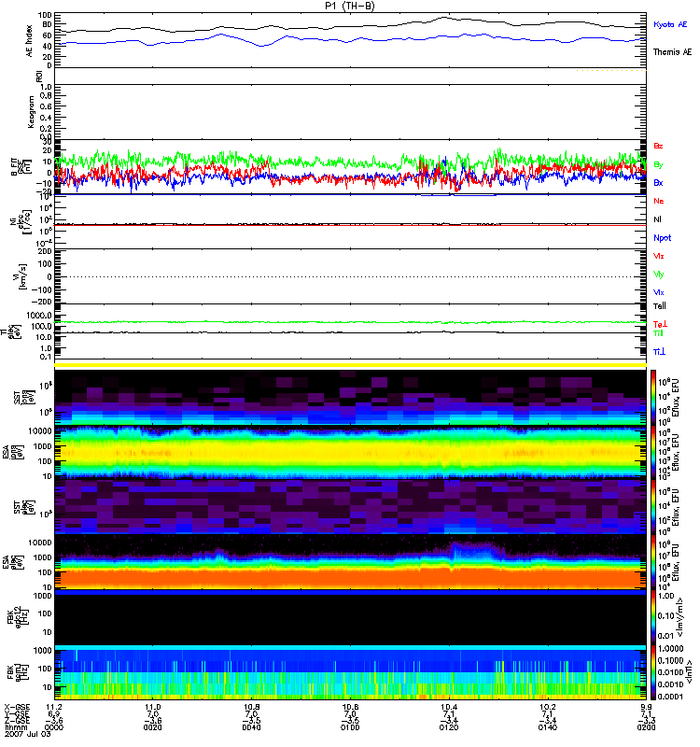Click the green By legend label
Image resolution: width=700 pixels, height=747 pixels.
click(658, 164)
